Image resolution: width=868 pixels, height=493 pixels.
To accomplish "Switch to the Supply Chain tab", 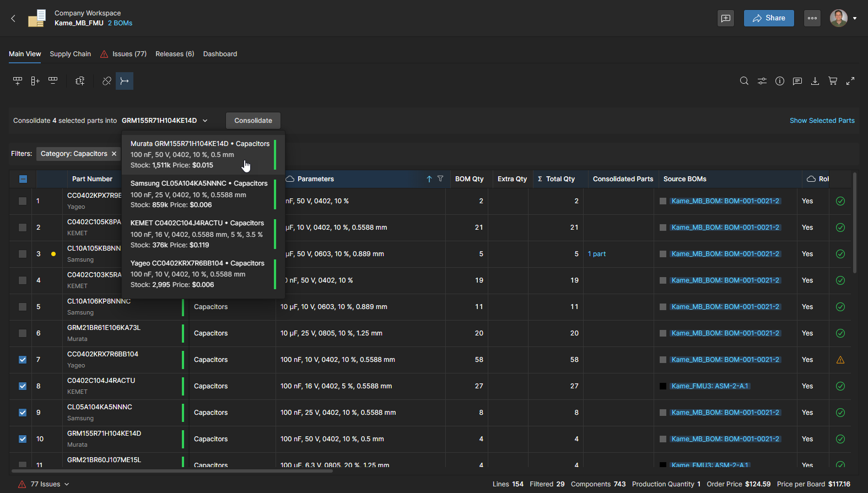I will coord(70,54).
